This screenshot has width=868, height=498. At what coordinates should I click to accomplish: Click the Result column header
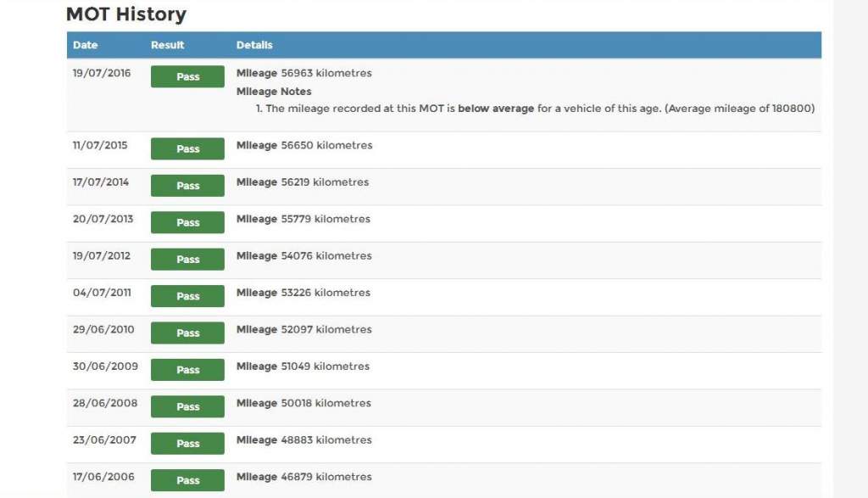tap(167, 45)
